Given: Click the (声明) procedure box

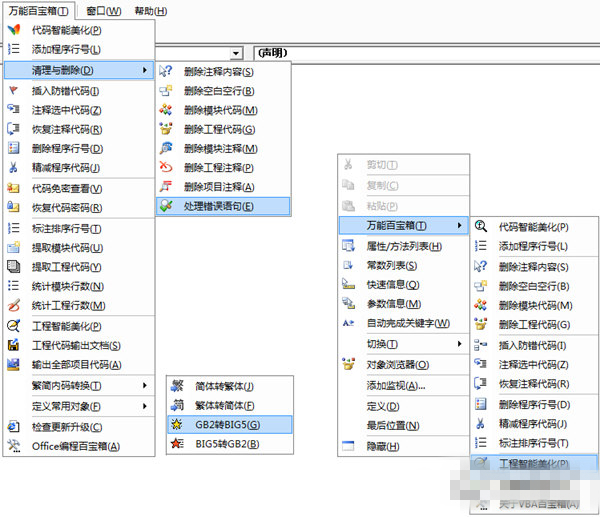Looking at the screenshot, I should pyautogui.click(x=427, y=53).
